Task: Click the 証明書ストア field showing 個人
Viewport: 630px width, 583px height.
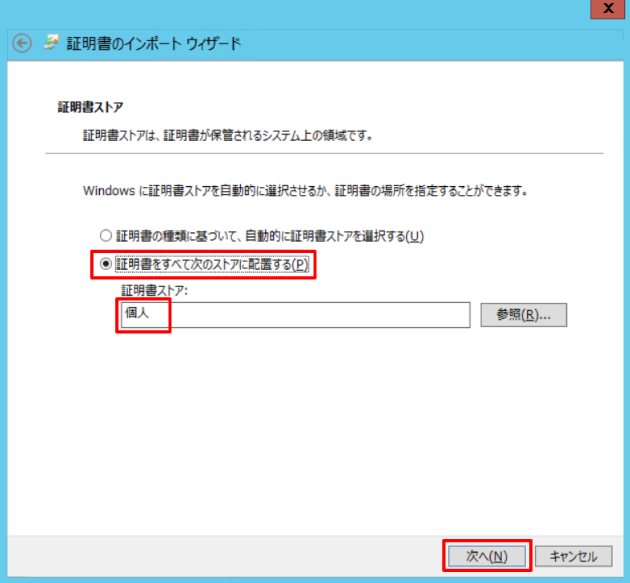Action: (x=295, y=315)
